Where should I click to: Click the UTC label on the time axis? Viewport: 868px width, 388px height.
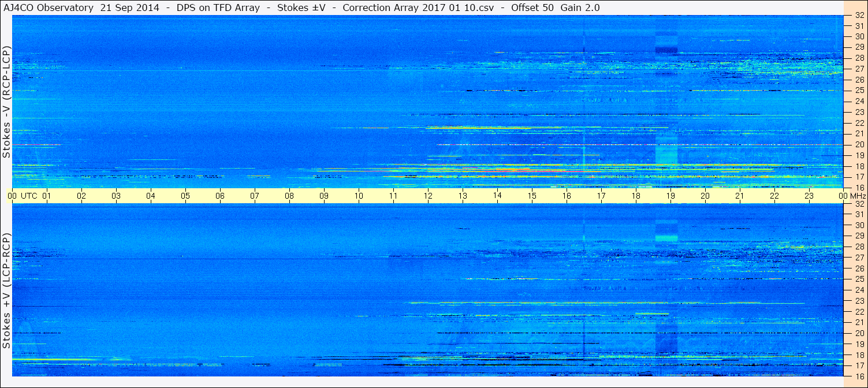29,196
